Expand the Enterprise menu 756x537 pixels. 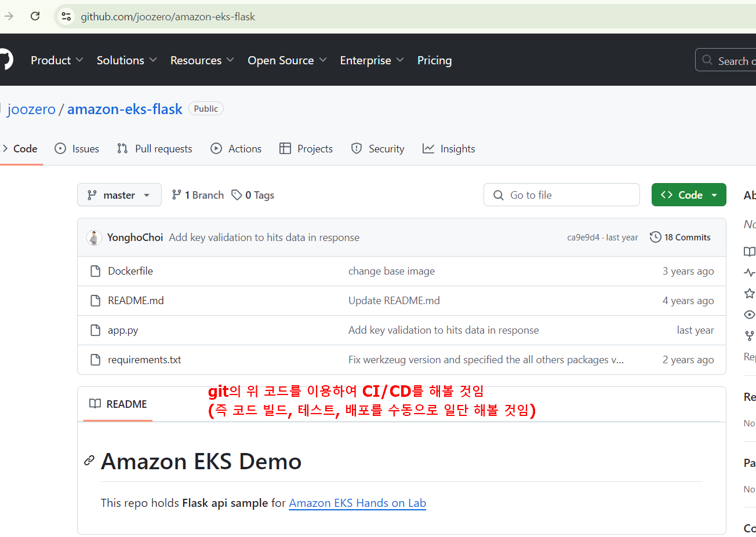[x=372, y=60]
